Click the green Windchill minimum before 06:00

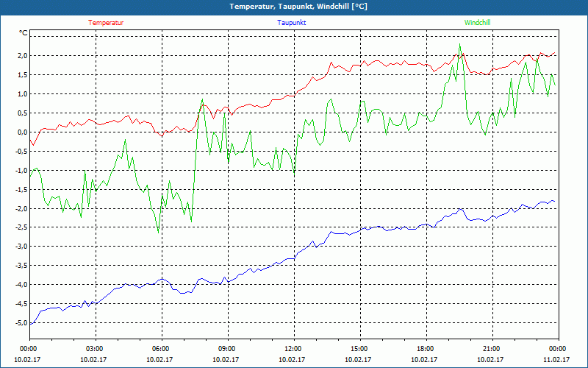click(158, 233)
